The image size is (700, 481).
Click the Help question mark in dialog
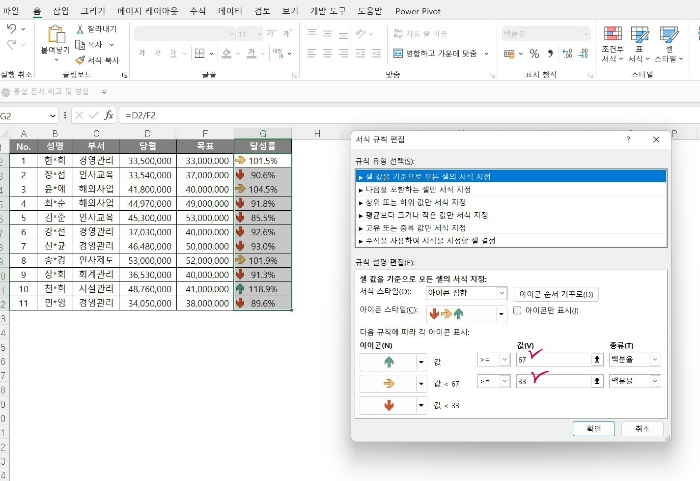(628, 139)
